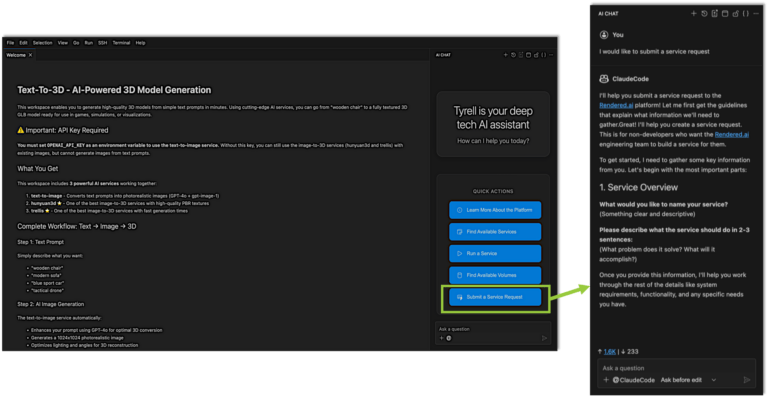Click the hunyuan3d list entry
The height and width of the screenshot is (397, 768).
click(120, 203)
